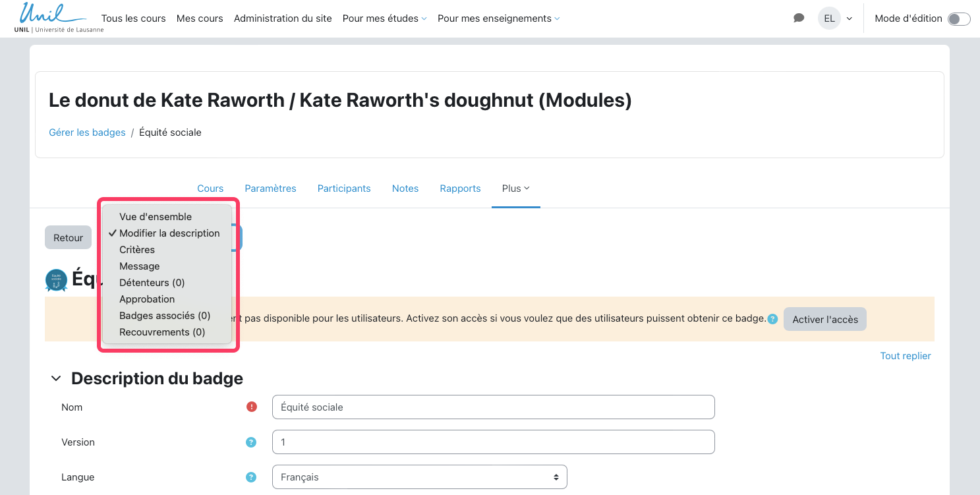Image resolution: width=980 pixels, height=495 pixels.
Task: Click the Activer l'accès button
Action: point(824,320)
